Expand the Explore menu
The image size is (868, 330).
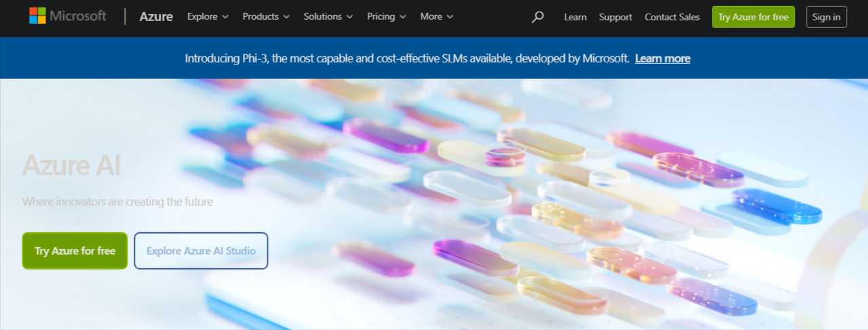pos(208,16)
